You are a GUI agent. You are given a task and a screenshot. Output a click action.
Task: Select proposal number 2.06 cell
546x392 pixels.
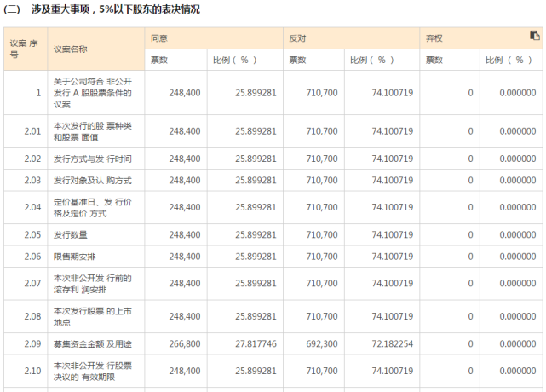click(x=26, y=257)
